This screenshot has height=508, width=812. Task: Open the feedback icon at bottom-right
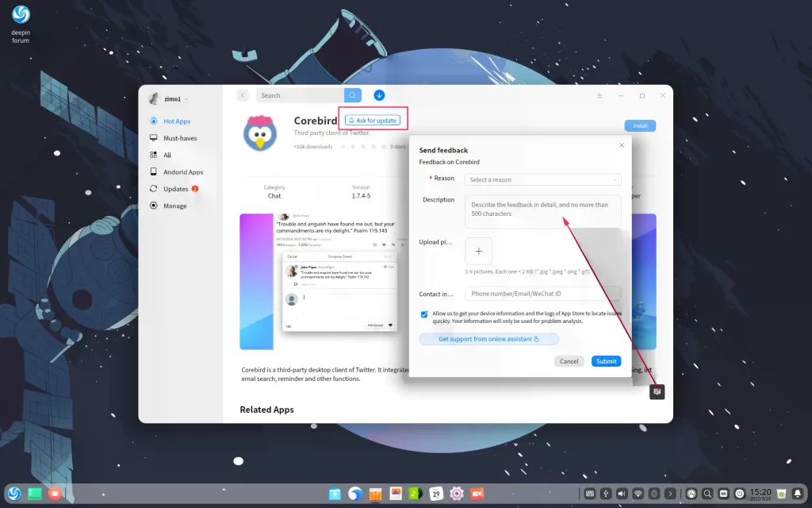[x=657, y=391]
